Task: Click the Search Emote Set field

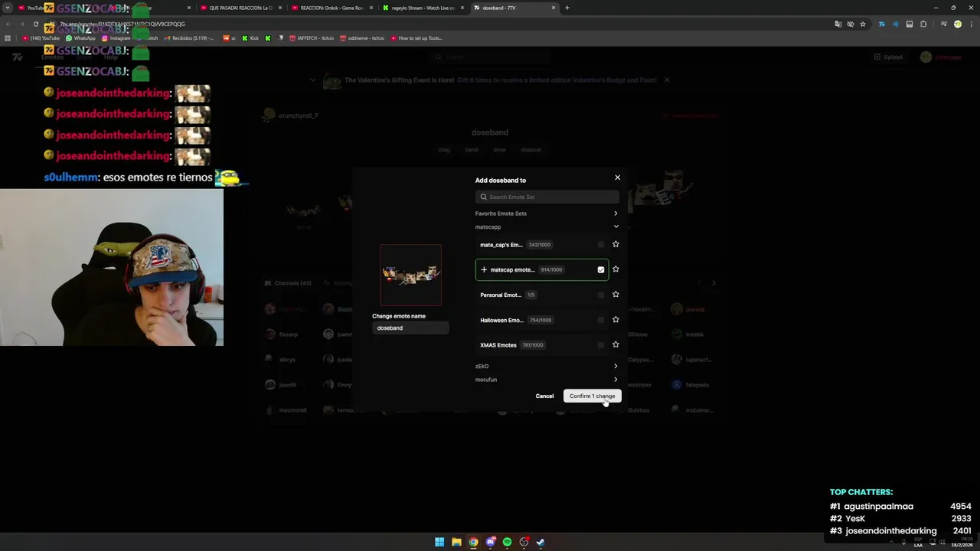Action: [547, 197]
